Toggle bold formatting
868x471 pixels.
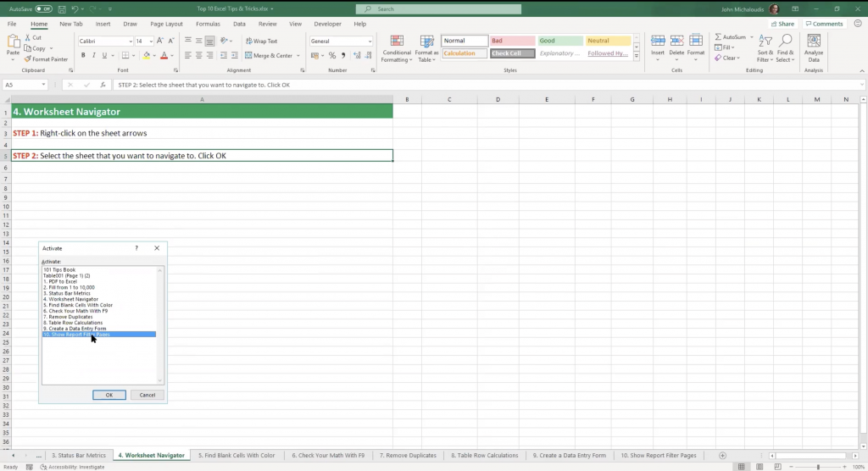coord(83,55)
